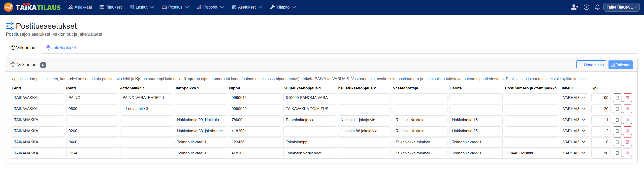Edit the Kpl field with value 100

601,98
